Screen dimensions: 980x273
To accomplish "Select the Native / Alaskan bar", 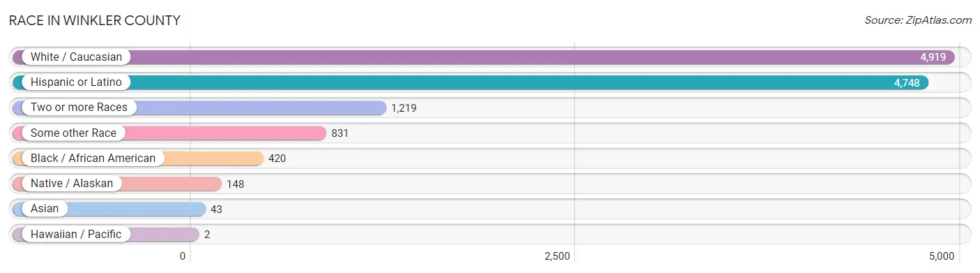I will pyautogui.click(x=117, y=184).
